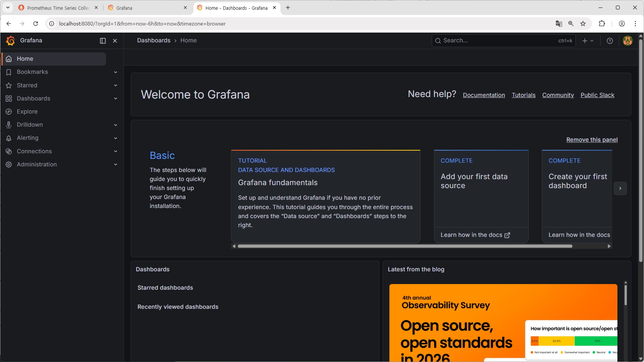This screenshot has height=362, width=644.
Task: Click the browser bookmark star icon
Action: click(583, 24)
